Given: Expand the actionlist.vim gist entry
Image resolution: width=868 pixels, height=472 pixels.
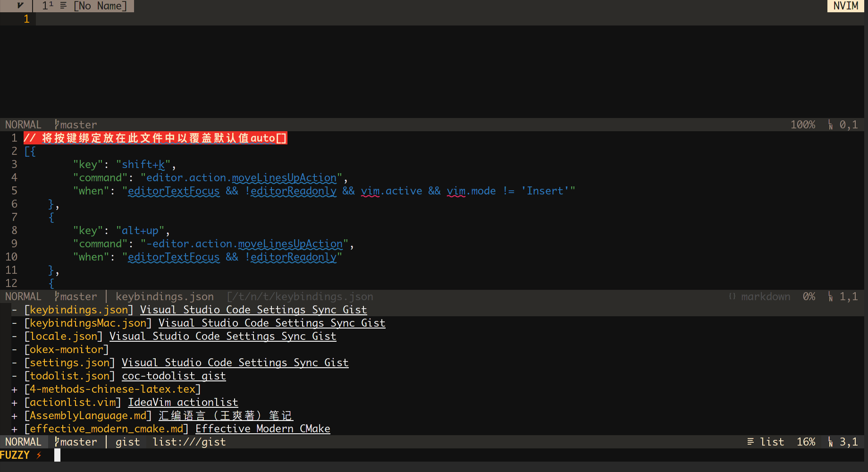Looking at the screenshot, I should coord(14,403).
